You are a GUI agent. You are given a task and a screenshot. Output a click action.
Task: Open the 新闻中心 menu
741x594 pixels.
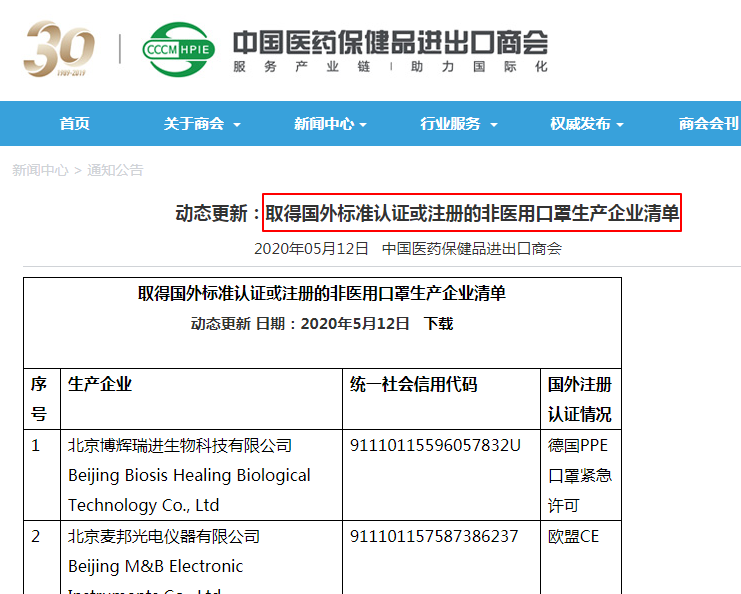click(324, 124)
